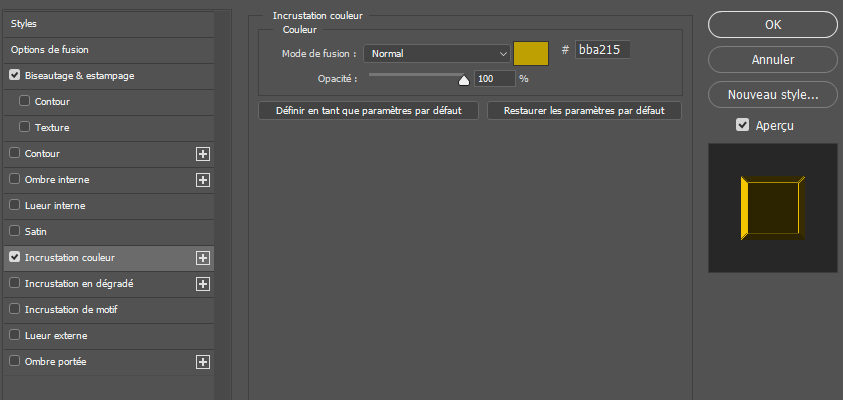The image size is (843, 400).
Task: Click plus icon next to Contour effect
Action: click(x=203, y=154)
